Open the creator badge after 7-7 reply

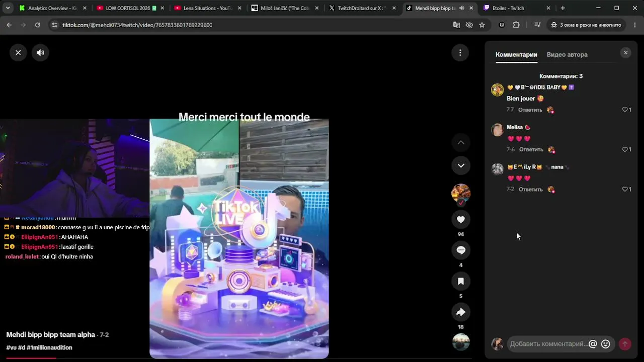pos(550,110)
